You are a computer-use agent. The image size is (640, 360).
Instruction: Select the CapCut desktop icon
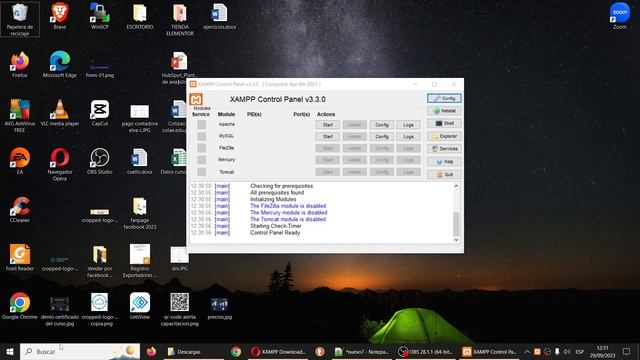click(x=100, y=112)
